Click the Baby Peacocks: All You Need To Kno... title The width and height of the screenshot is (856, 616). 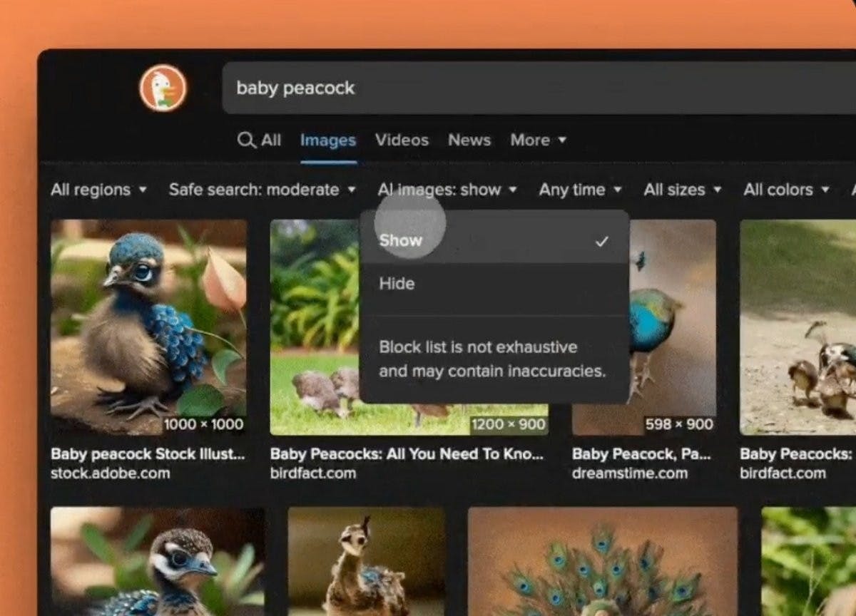coord(407,454)
